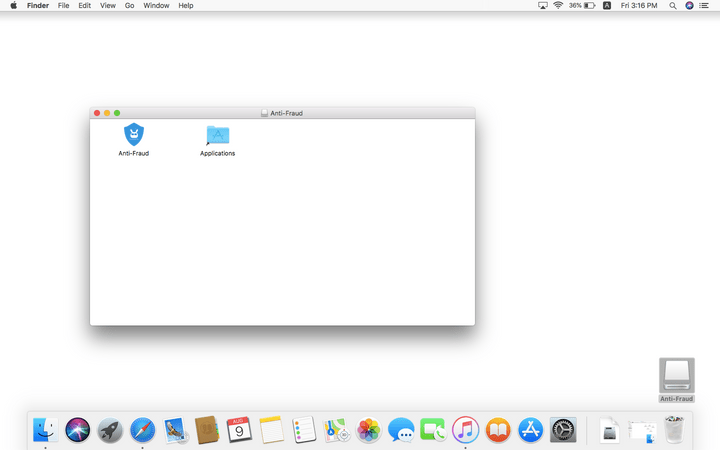
Task: Open FaceTime app in Dock
Action: pyautogui.click(x=433, y=430)
